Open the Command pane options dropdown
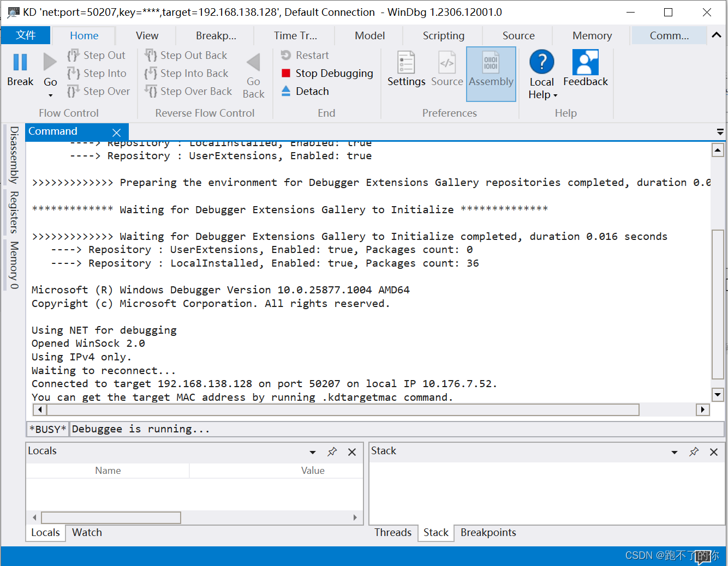The height and width of the screenshot is (566, 728). 720,132
